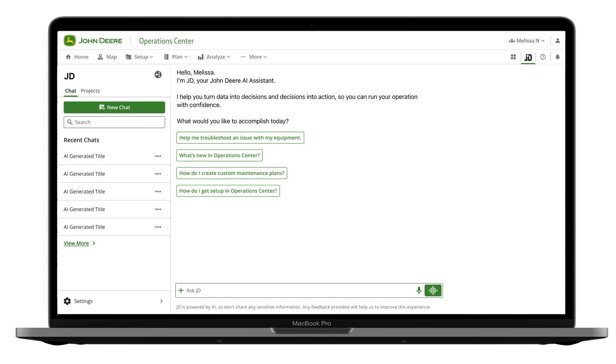
Task: Open the fifth AI Generated Title chat
Action: click(84, 227)
